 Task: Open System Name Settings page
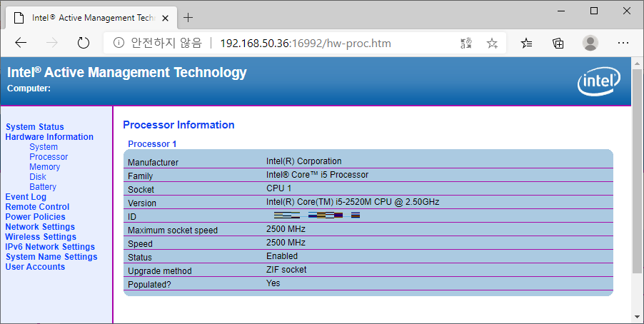[x=51, y=257]
